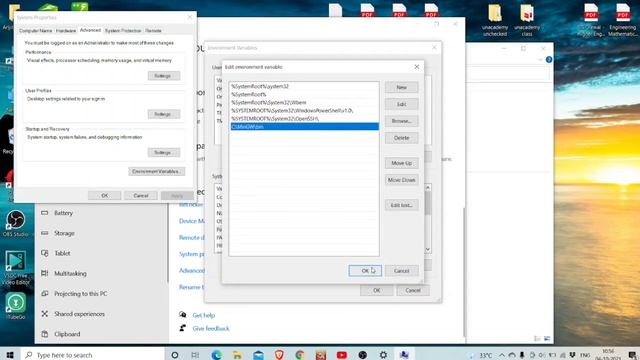This screenshot has width=640, height=360.
Task: Open the notification center icon
Action: (632, 355)
